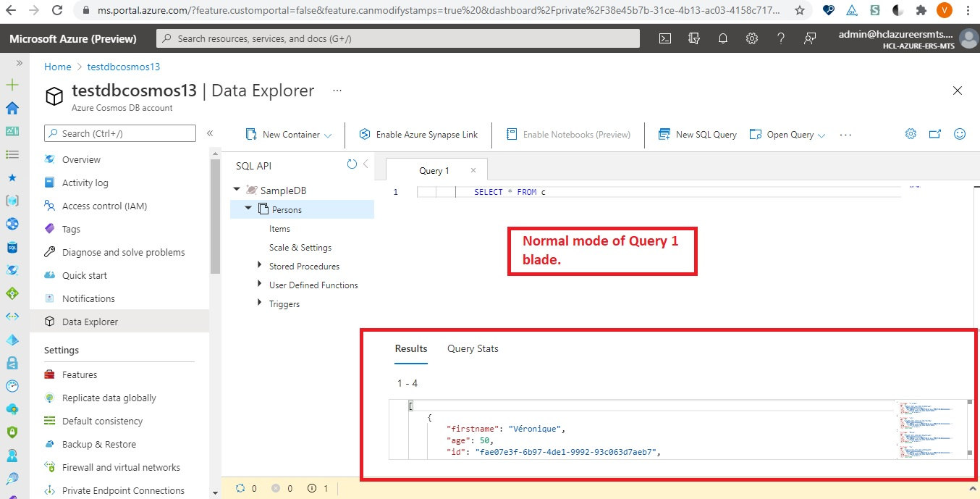Run a New SQL Query
Image resolution: width=980 pixels, height=499 pixels.
click(696, 134)
